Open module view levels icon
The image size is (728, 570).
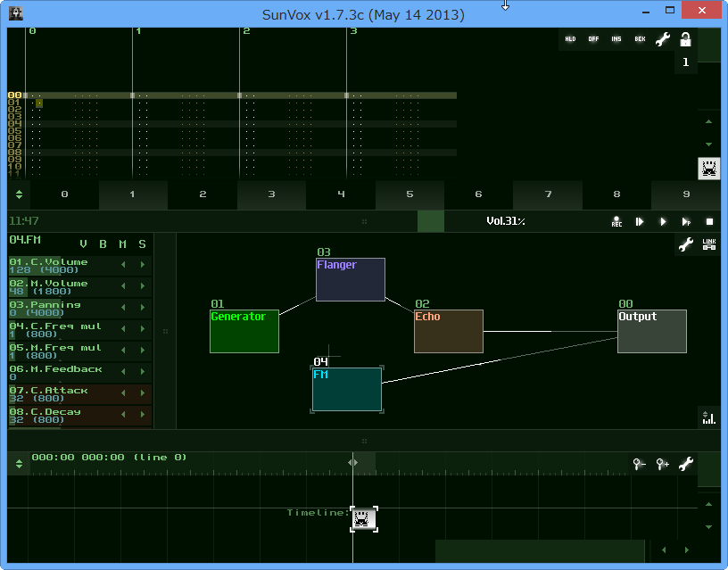708,417
